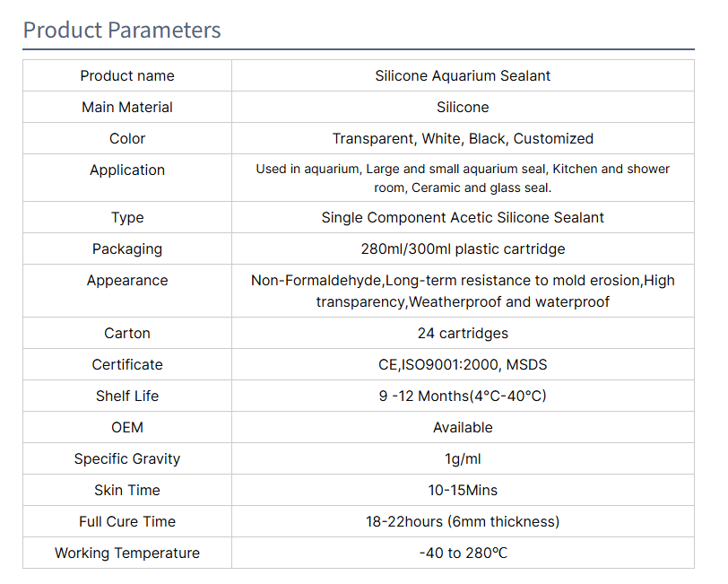Click the 280ml/300ml plastic cartridge value

pyautogui.click(x=463, y=249)
